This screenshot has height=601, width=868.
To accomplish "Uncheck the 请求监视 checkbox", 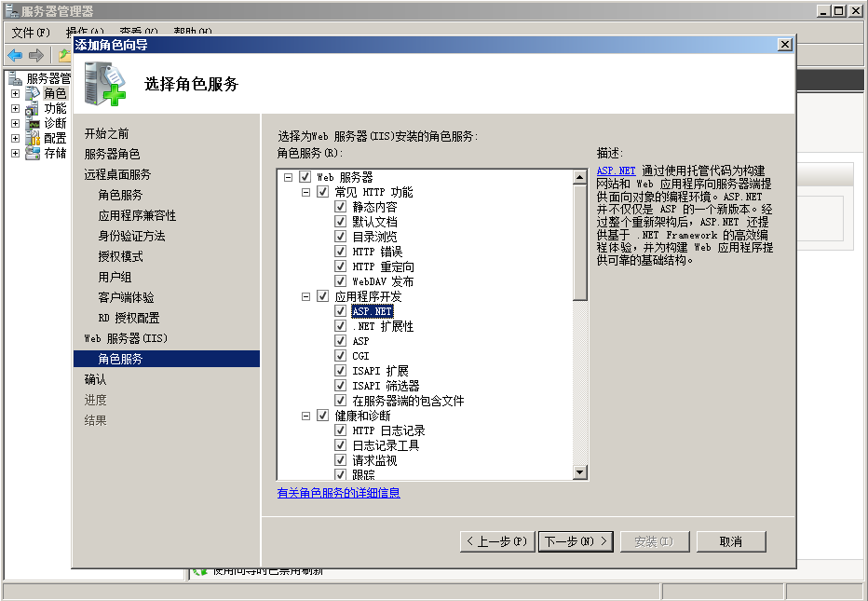I will 341,459.
